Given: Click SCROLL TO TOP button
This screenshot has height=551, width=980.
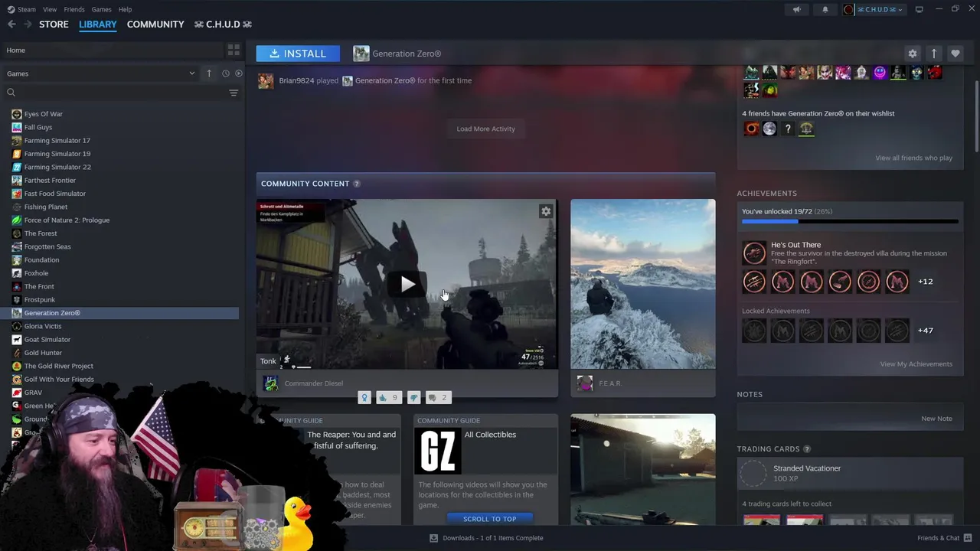Looking at the screenshot, I should click(x=489, y=519).
